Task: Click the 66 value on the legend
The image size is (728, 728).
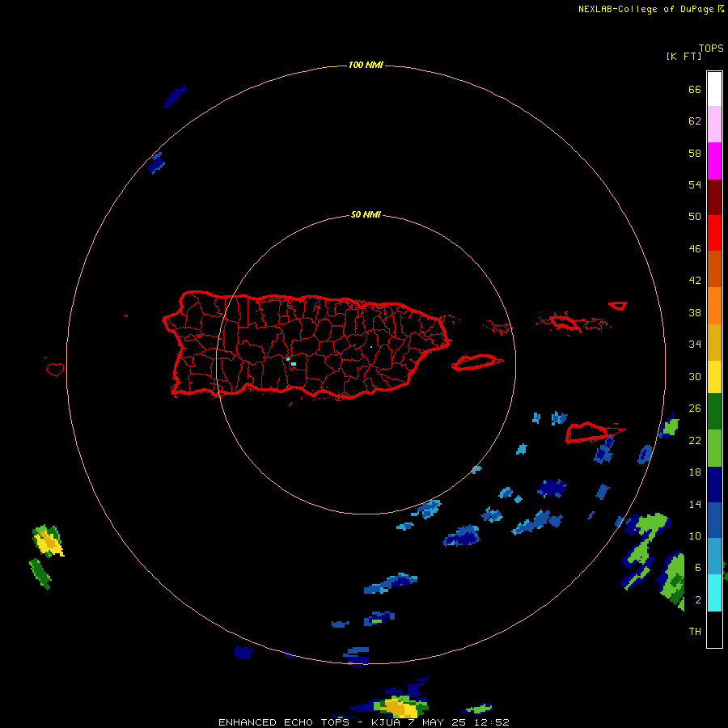Action: pyautogui.click(x=695, y=90)
